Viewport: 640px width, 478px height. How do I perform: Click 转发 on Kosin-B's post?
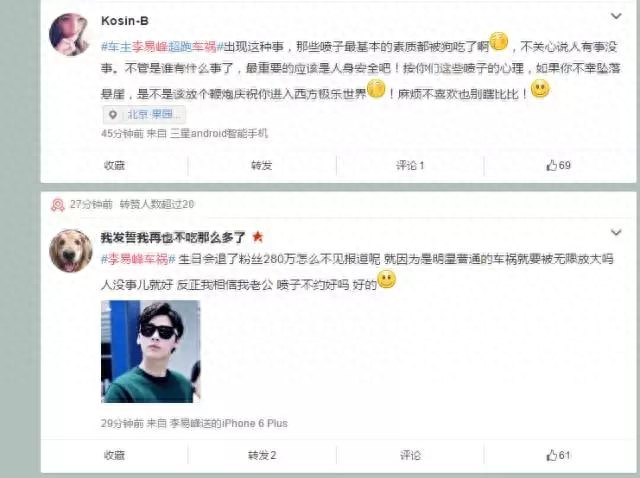click(x=262, y=165)
